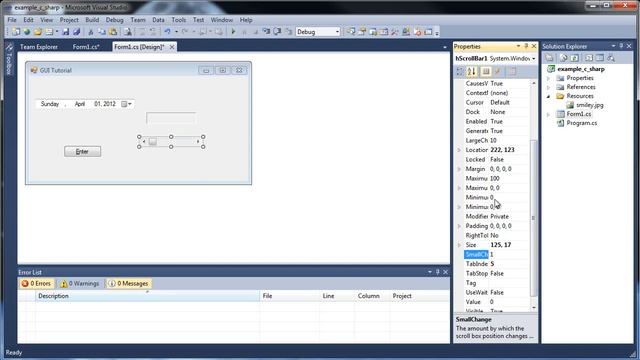Viewport: 640px width, 360px height.
Task: Close the Form1.cs [Design] tab
Action: point(172,47)
